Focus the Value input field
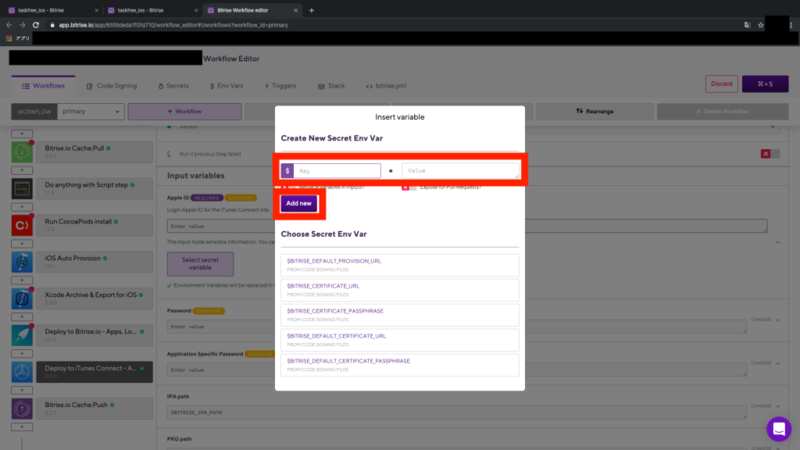The height and width of the screenshot is (450, 800). 460,171
